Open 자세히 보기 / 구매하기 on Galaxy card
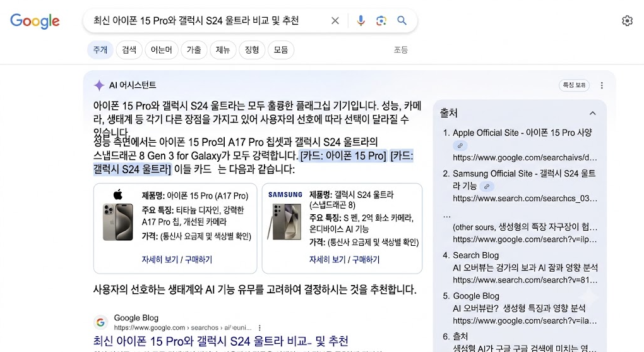Screen dimensions: 644x352 [344, 260]
